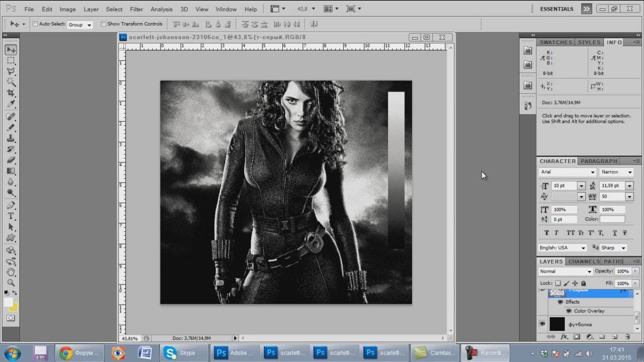Select the Move tool in the toolbox
This screenshot has height=362, width=644.
(x=11, y=50)
